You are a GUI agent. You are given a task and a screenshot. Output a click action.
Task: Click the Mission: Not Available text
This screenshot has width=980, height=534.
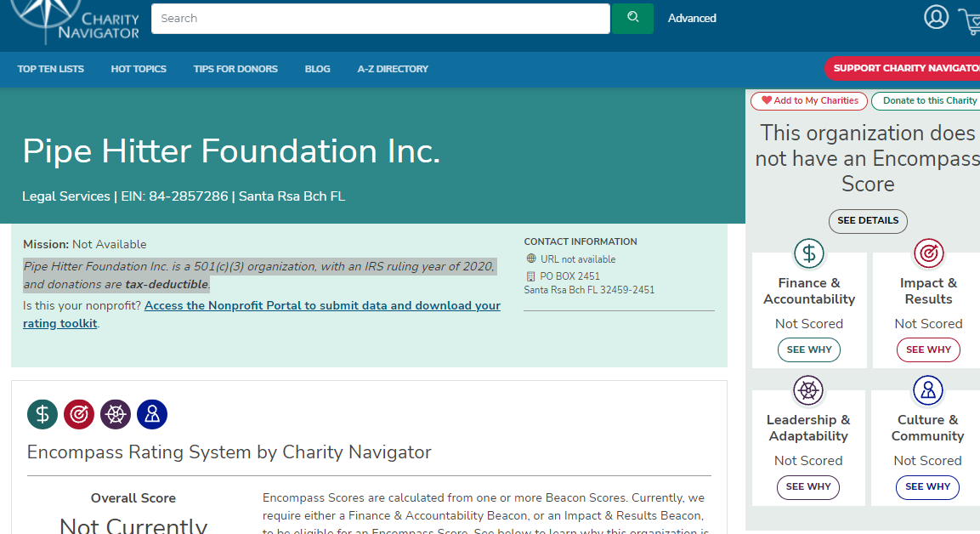click(x=85, y=245)
